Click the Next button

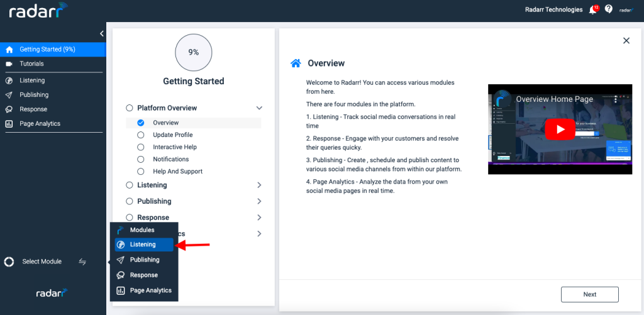click(590, 294)
